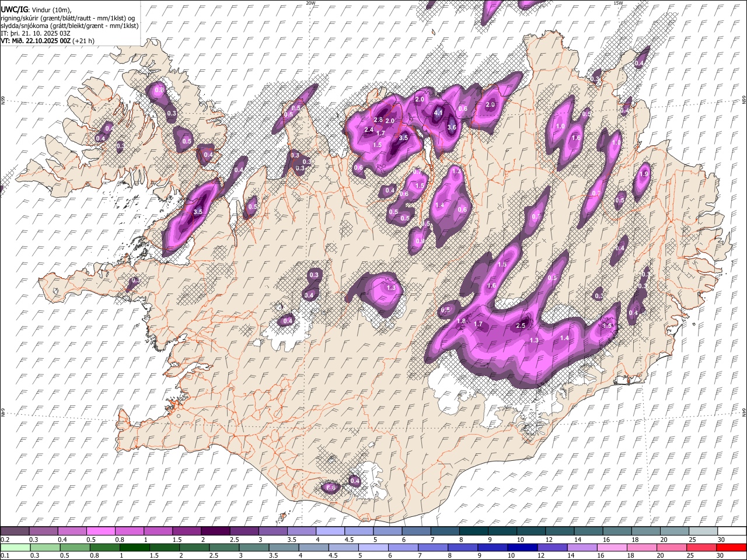Viewport: 747px width, 560px height.
Task: Click the "1.8" precipitation value on the map
Action: click(x=461, y=321)
